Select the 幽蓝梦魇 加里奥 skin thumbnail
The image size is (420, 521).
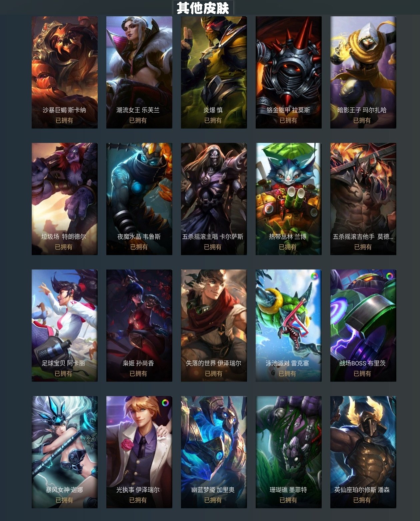(x=214, y=452)
